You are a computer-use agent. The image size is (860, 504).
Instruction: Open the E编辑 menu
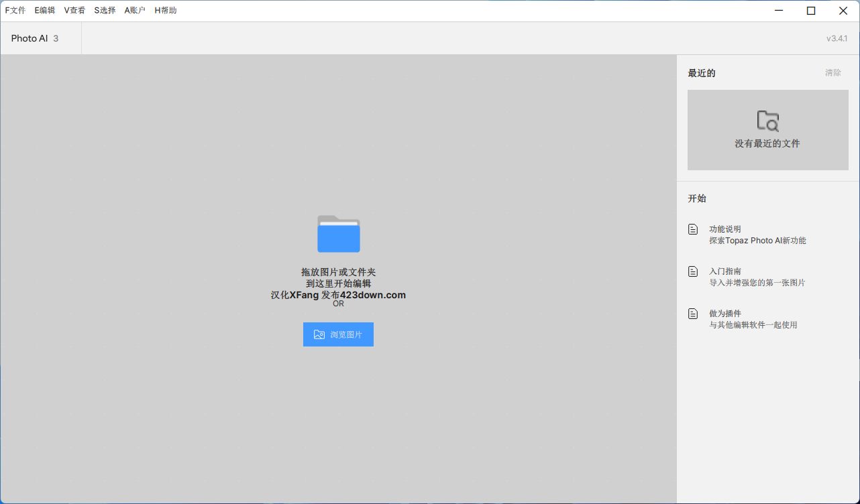pyautogui.click(x=45, y=11)
